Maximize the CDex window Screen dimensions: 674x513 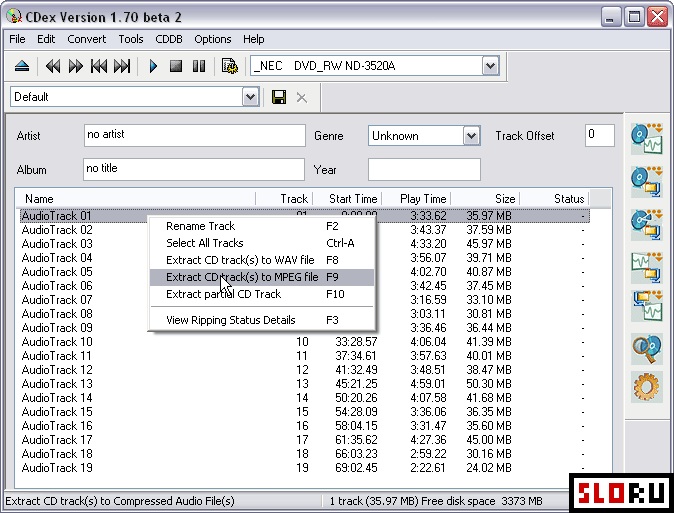point(634,17)
